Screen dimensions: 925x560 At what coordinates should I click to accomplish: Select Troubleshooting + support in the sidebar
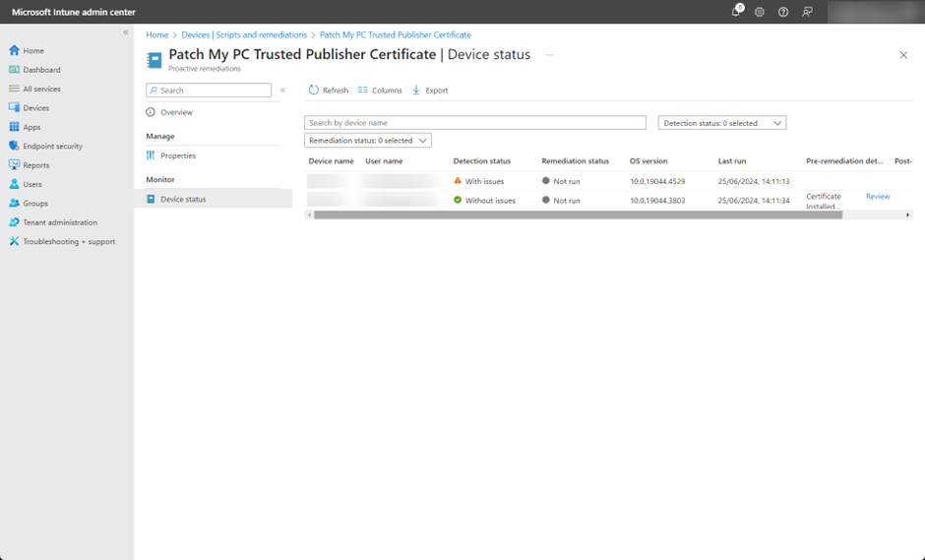click(x=68, y=241)
